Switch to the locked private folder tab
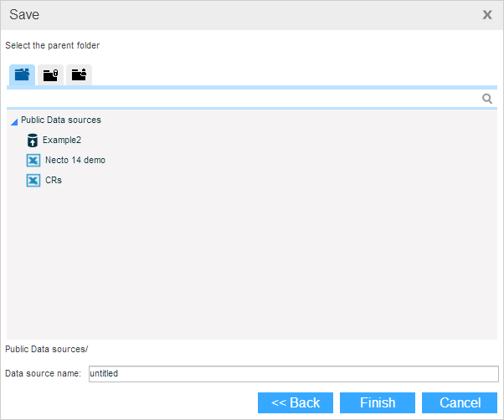 tap(50, 74)
